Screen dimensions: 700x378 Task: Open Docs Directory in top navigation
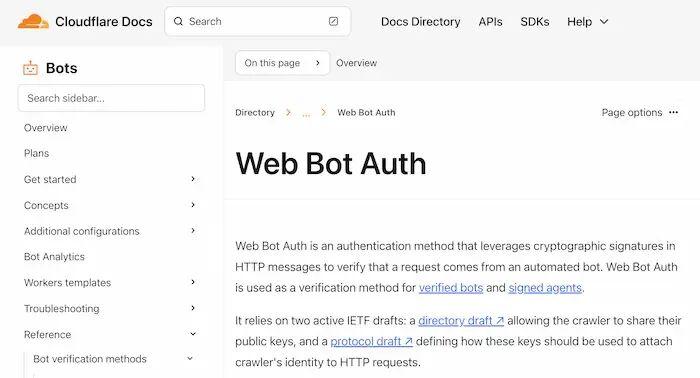[x=421, y=21]
